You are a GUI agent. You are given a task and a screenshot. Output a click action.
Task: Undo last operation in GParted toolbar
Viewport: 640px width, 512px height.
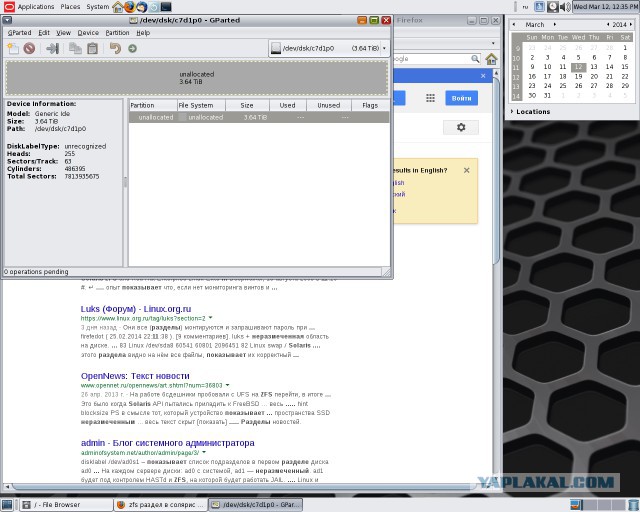[115, 48]
